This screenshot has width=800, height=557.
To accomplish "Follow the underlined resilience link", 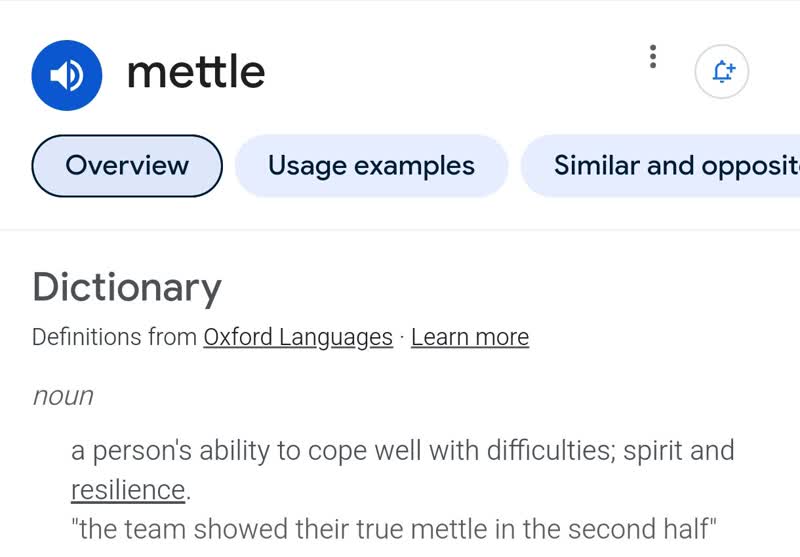I will pyautogui.click(x=128, y=490).
